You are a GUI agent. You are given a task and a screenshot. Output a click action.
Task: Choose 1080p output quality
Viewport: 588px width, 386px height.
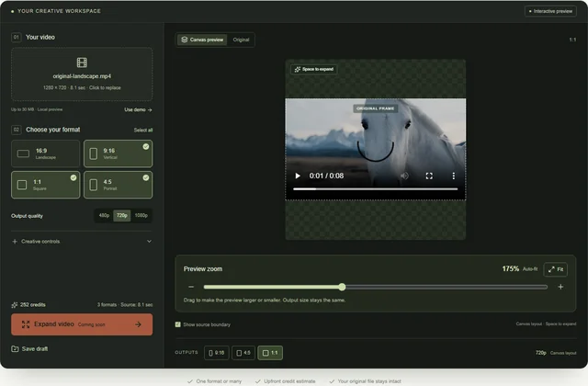[141, 215]
